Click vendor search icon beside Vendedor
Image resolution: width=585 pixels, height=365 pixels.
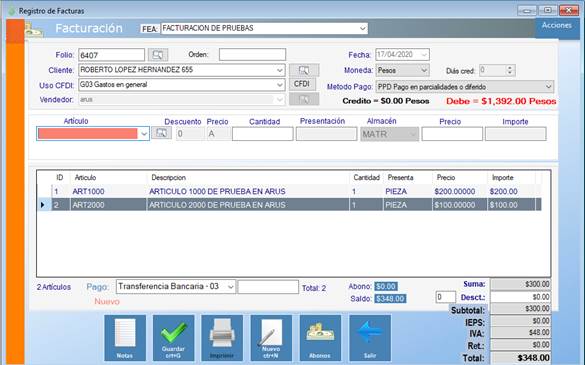pyautogui.click(x=304, y=99)
